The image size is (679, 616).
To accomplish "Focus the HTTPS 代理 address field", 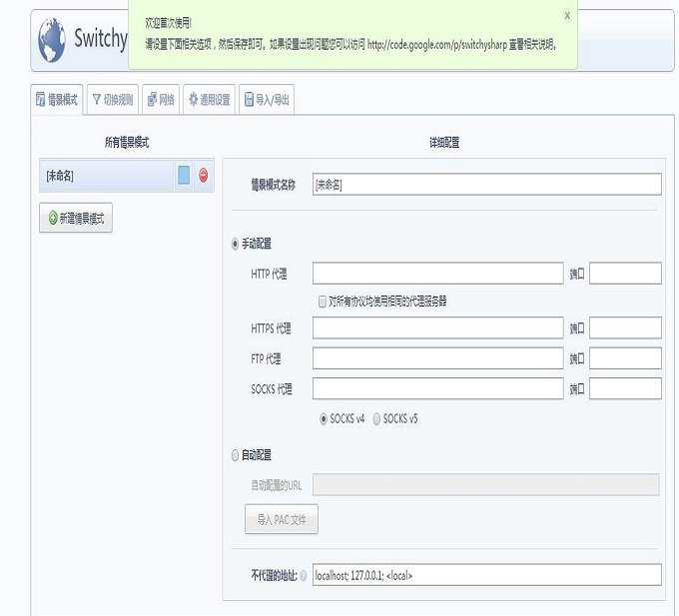I will click(437, 328).
